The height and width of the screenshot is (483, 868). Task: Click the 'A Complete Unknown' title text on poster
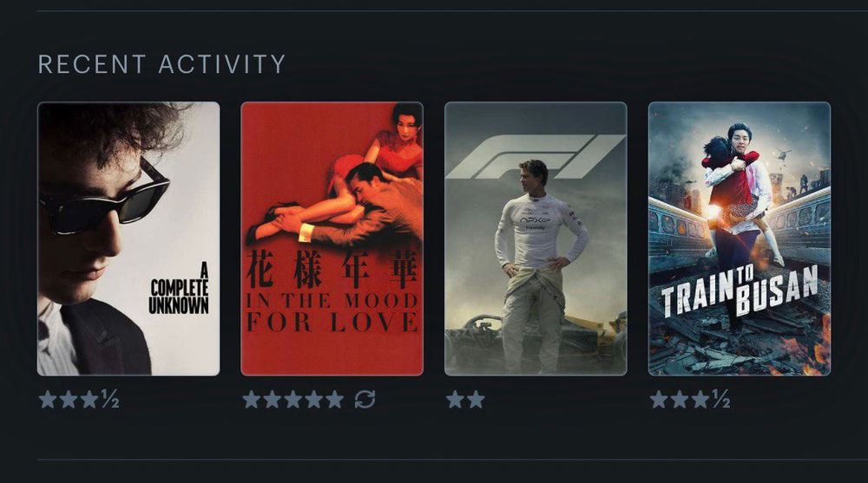(179, 289)
